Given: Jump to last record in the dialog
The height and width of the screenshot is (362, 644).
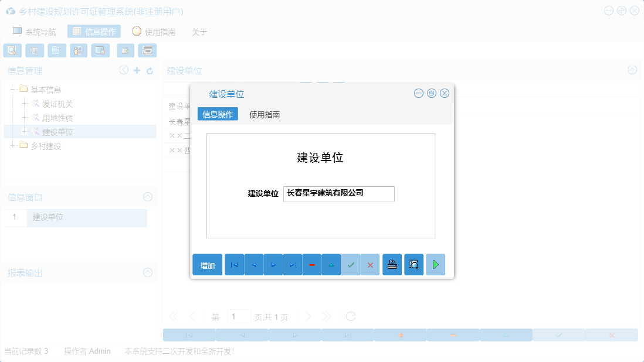Looking at the screenshot, I should coord(293,264).
